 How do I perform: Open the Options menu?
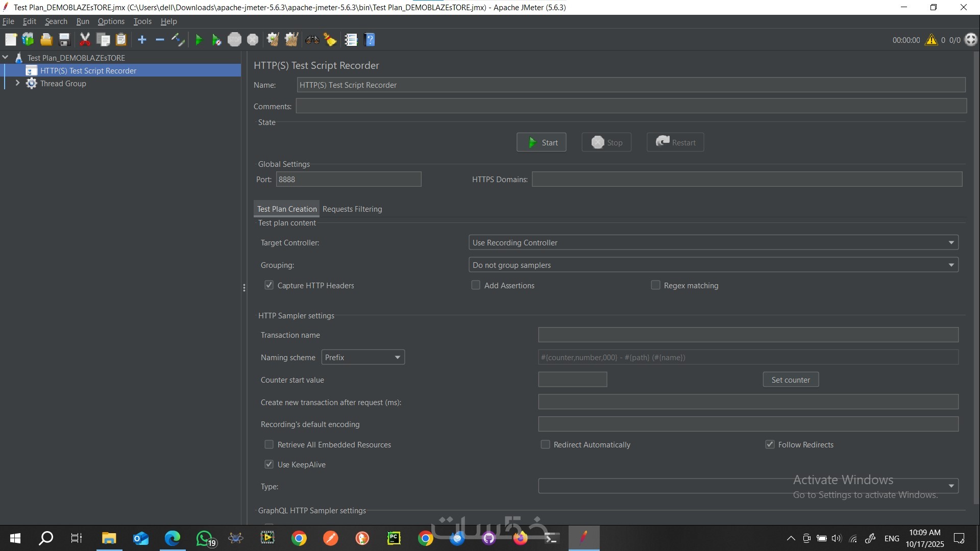(x=111, y=21)
